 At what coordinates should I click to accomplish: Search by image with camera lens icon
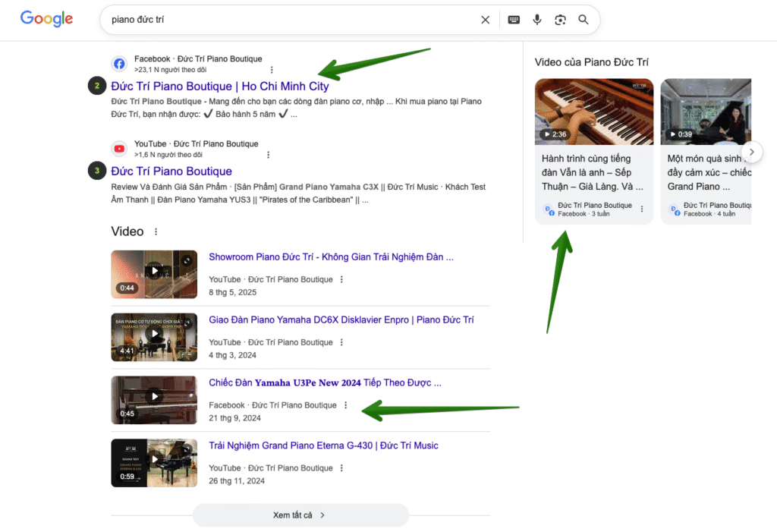click(x=560, y=20)
